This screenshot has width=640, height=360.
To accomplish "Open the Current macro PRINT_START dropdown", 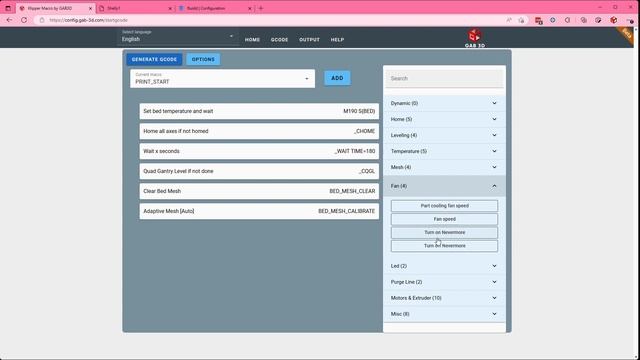I will (x=222, y=78).
